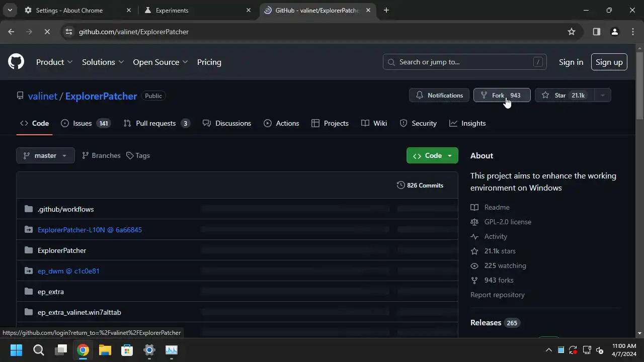Open File Explorer from the taskbar

(105, 350)
